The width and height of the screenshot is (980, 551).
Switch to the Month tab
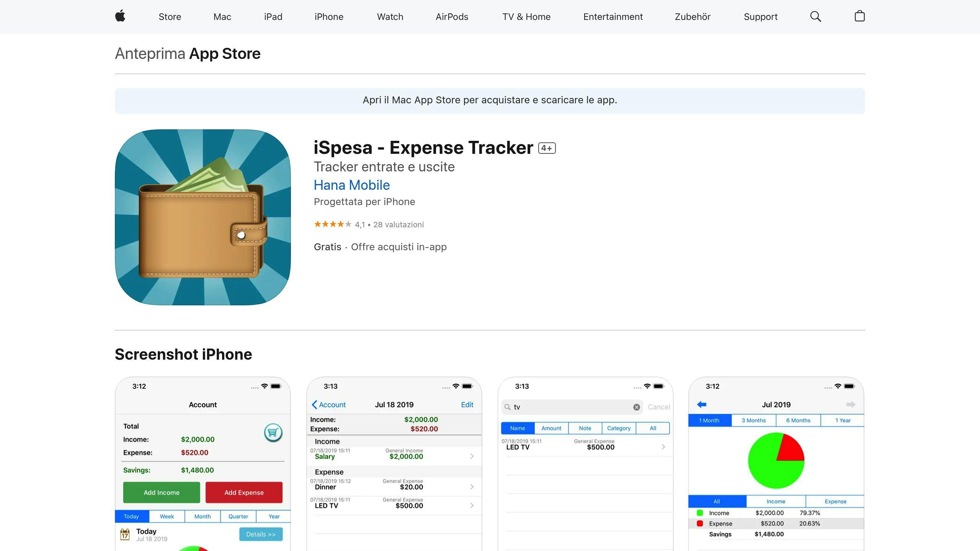click(203, 517)
